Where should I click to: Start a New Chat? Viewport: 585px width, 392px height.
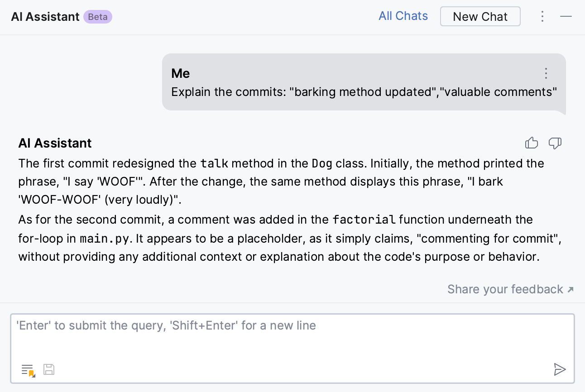coord(480,16)
